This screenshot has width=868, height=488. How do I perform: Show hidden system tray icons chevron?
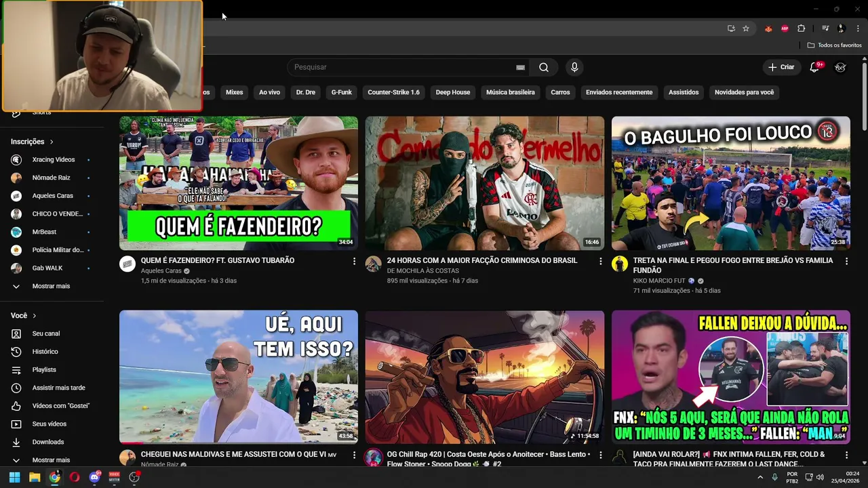pyautogui.click(x=759, y=477)
